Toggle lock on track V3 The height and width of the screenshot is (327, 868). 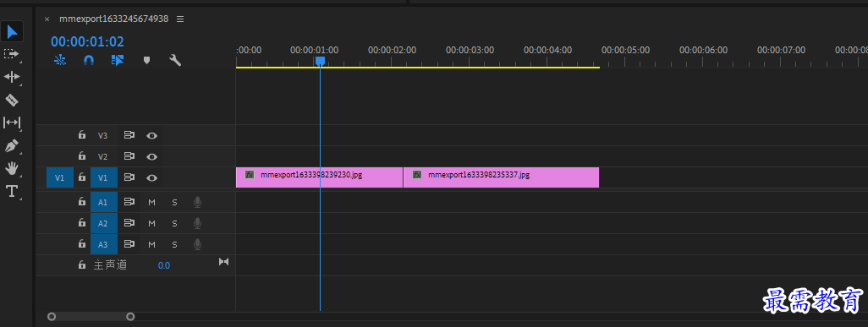(82, 135)
